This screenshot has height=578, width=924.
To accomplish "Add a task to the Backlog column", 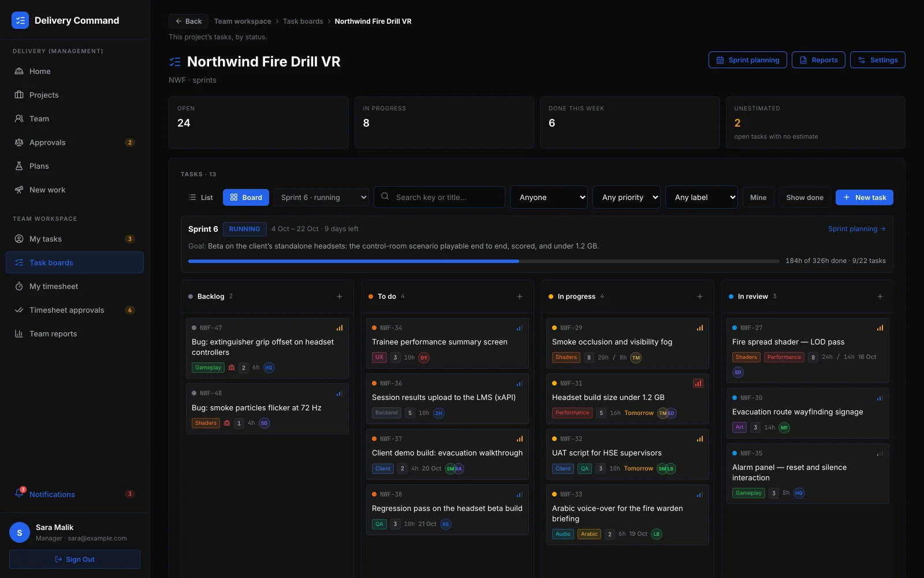I will tap(340, 297).
